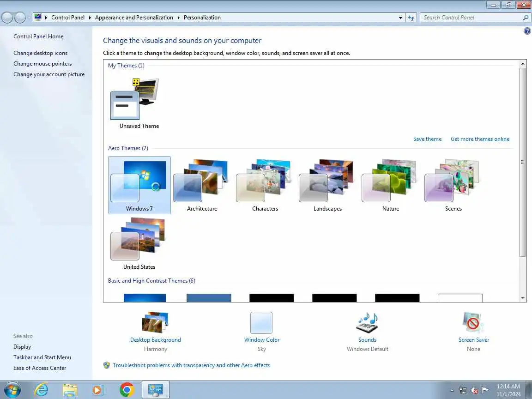The width and height of the screenshot is (532, 399).
Task: Apply the United States theme
Action: point(139,244)
